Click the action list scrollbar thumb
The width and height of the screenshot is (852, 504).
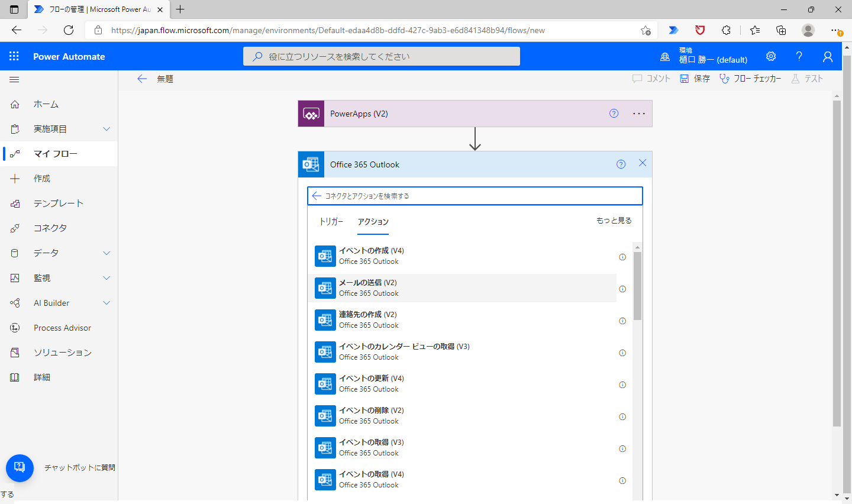(637, 286)
